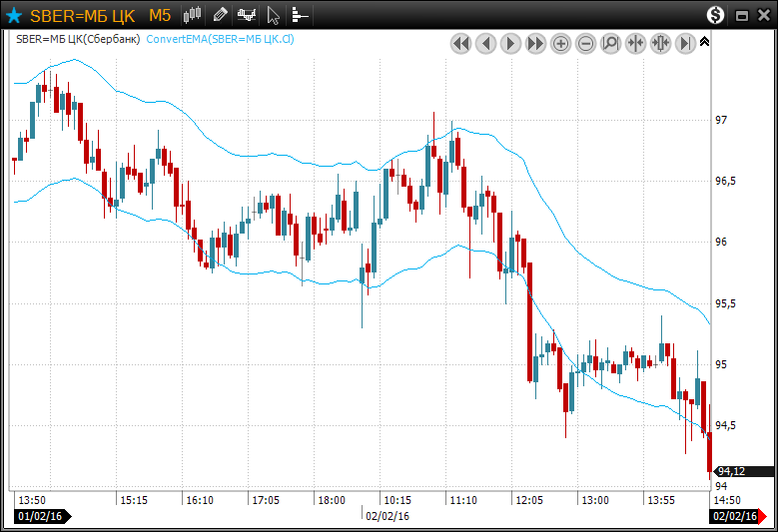Open the indicators icon in title bar

tap(246, 15)
